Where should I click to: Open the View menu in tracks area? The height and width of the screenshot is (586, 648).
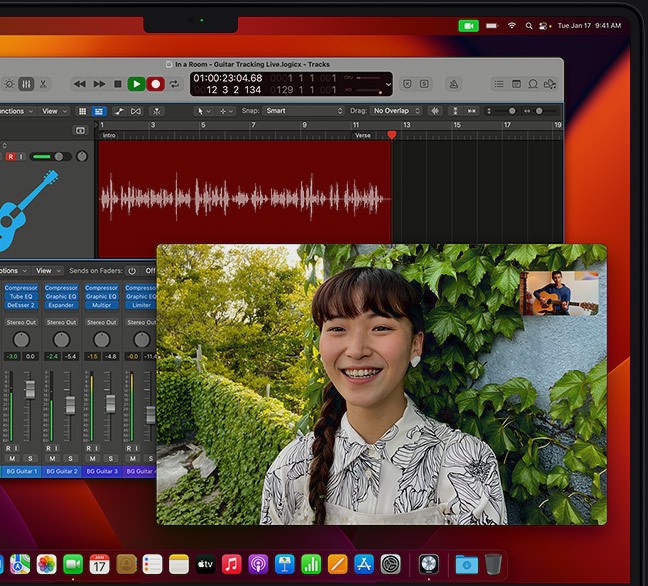(x=53, y=111)
